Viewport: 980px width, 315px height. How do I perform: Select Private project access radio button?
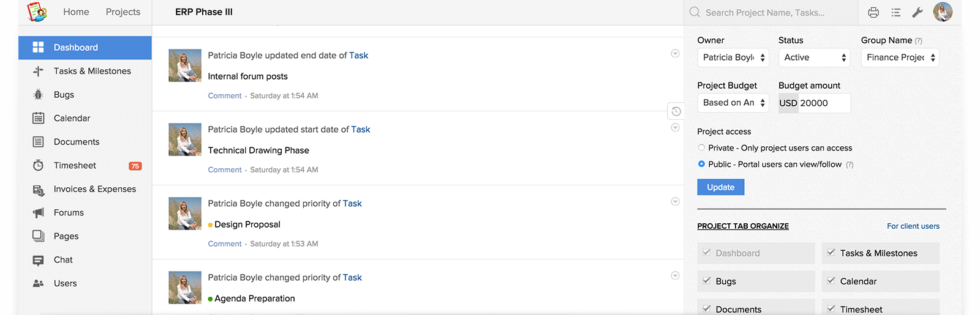[701, 148]
